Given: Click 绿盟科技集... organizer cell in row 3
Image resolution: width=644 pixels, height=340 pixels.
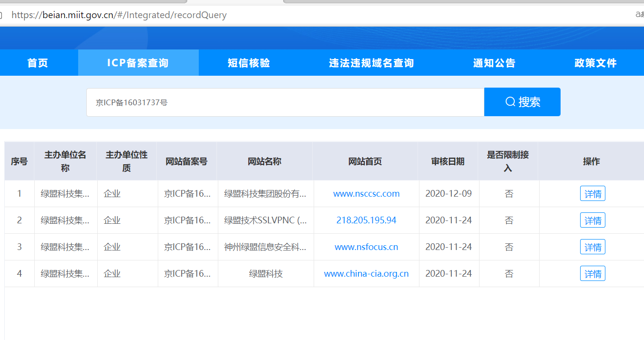Looking at the screenshot, I should pyautogui.click(x=65, y=247).
